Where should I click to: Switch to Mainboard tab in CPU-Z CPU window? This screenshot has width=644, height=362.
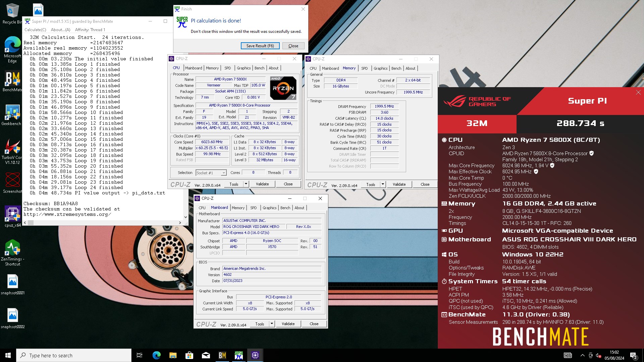pos(194,68)
